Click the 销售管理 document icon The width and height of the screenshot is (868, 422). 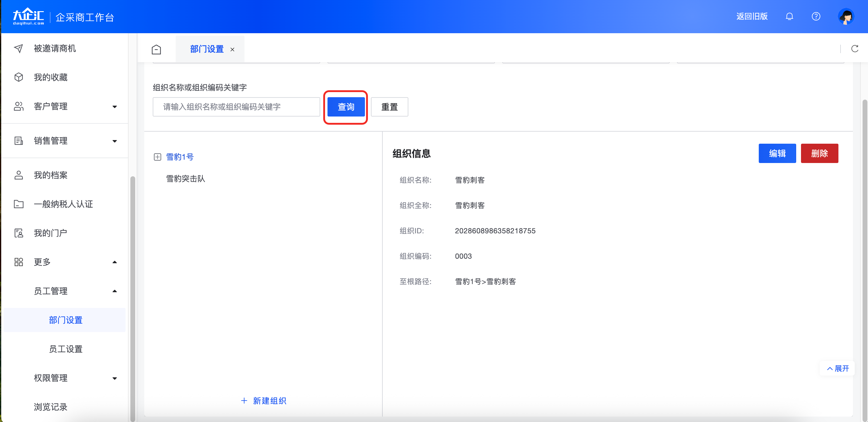pos(18,141)
